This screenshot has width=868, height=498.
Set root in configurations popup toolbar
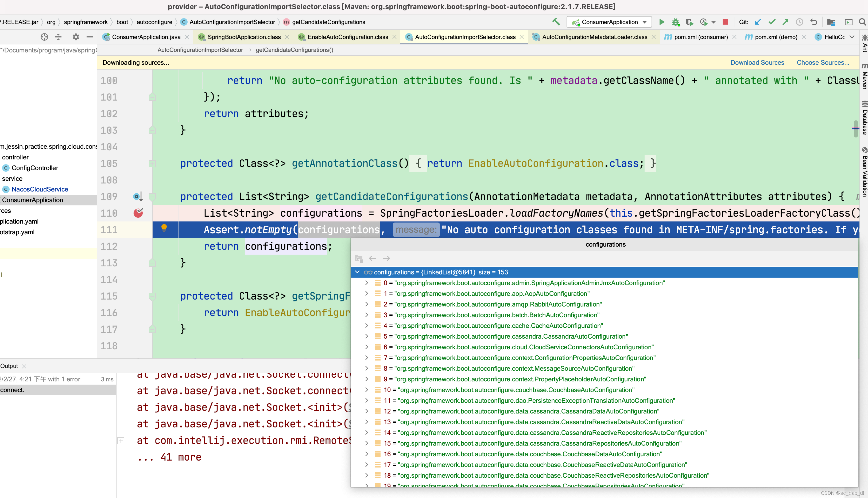(x=359, y=258)
